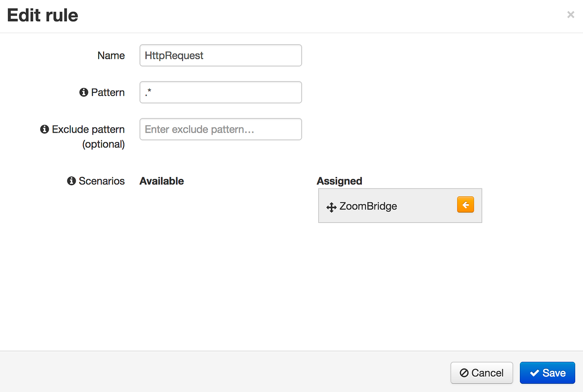Select the ZoomBridge scenario name
Viewport: 583px width, 392px height.
tap(368, 206)
